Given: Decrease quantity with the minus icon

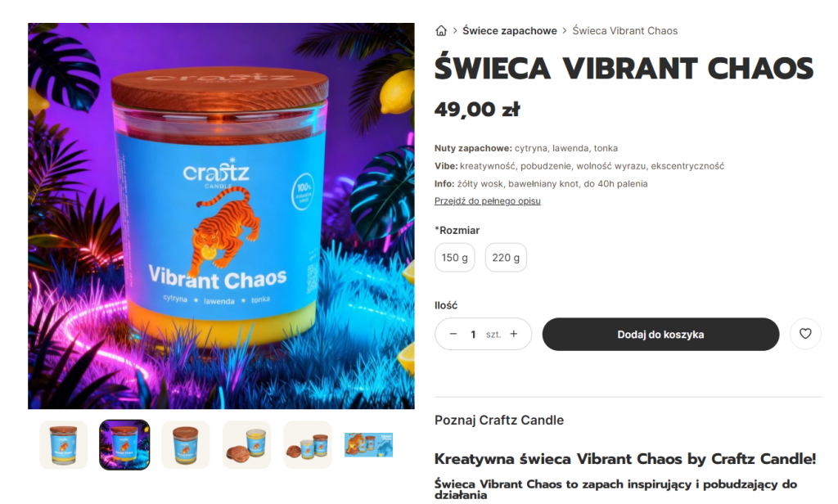Looking at the screenshot, I should click(453, 334).
